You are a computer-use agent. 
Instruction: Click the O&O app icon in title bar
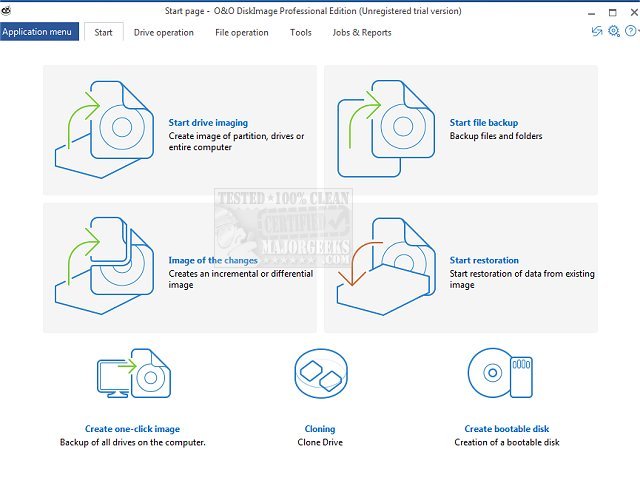6,11
